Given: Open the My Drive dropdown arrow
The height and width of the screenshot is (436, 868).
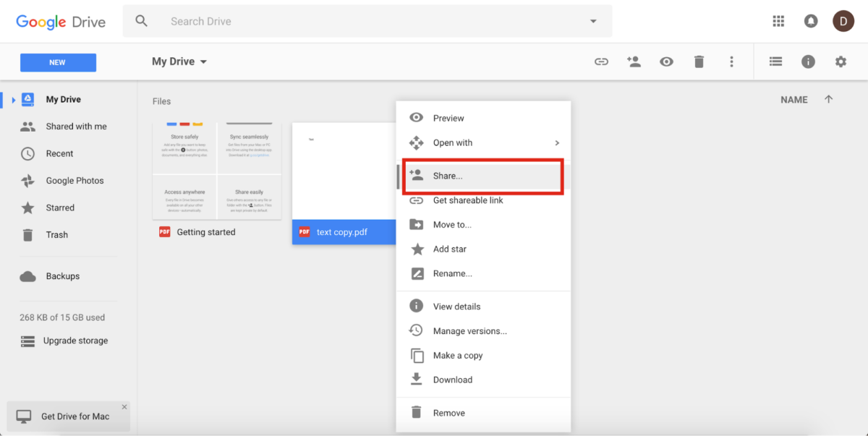Looking at the screenshot, I should tap(203, 61).
